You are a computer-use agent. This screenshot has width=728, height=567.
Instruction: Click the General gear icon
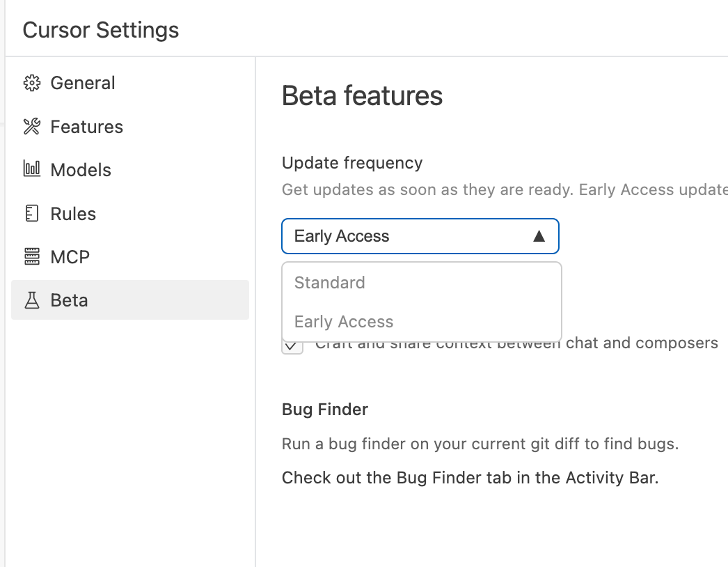[31, 83]
